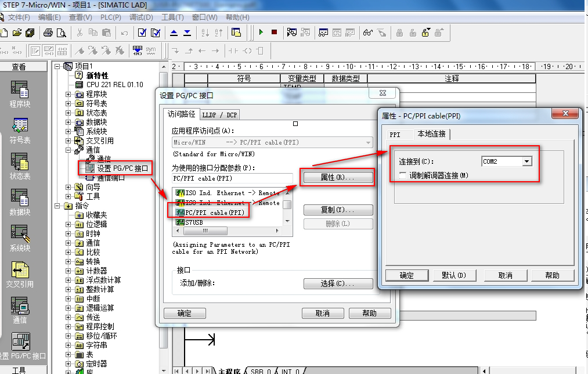
Task: Click the communications icon in view bar
Action: click(x=20, y=305)
